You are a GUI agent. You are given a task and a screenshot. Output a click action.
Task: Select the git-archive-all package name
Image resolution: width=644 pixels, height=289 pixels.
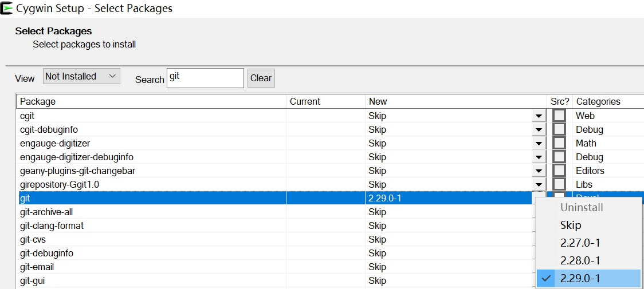(x=46, y=212)
